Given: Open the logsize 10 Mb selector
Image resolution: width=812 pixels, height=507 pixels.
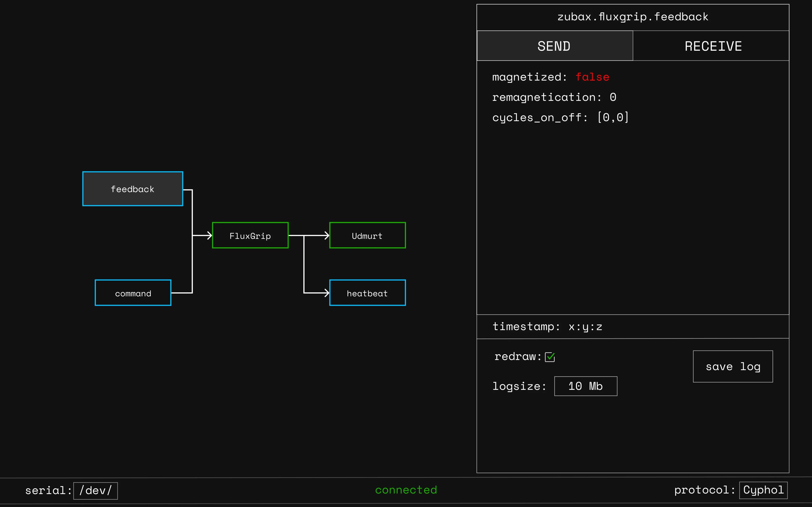Looking at the screenshot, I should (x=586, y=386).
